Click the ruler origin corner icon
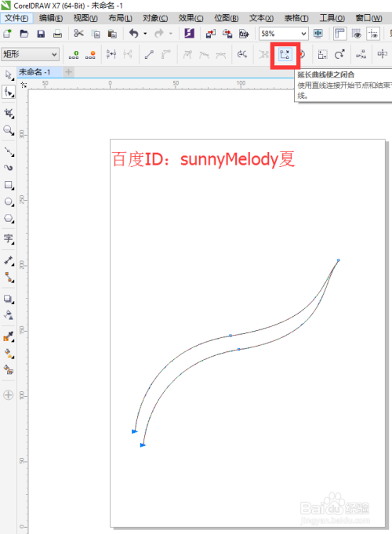Screen dimensions: 392x534 click(x=24, y=85)
